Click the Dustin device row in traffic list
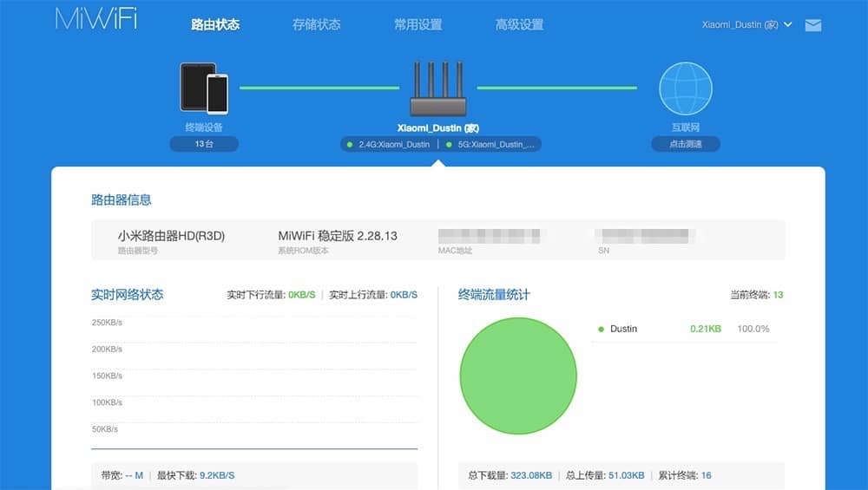The image size is (868, 490). click(684, 329)
